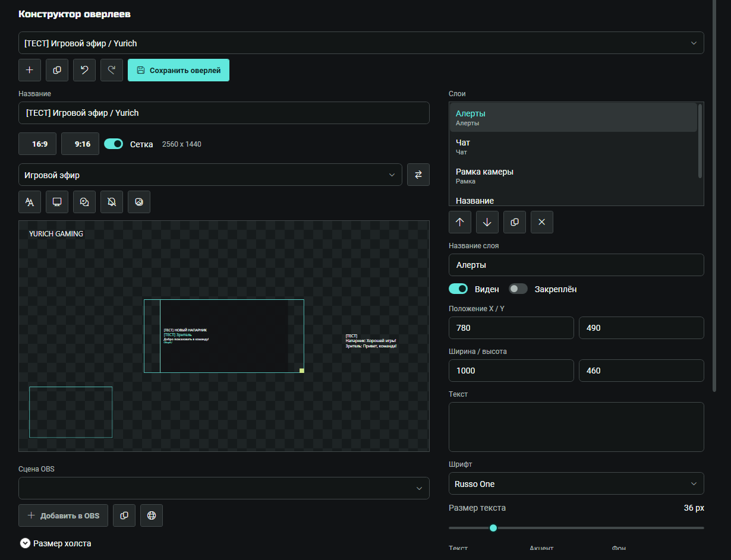The height and width of the screenshot is (560, 731).
Task: Add a text layer with the Aa icon
Action: point(30,202)
